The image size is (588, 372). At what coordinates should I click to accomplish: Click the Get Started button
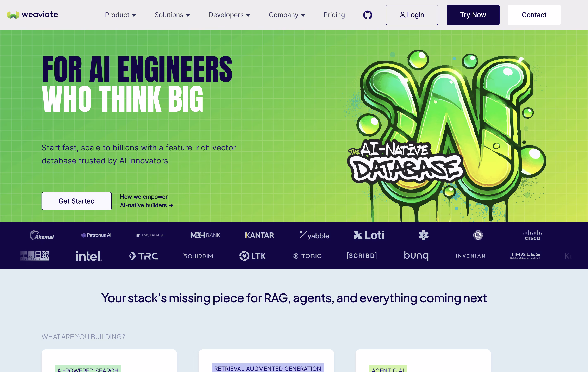[76, 201]
